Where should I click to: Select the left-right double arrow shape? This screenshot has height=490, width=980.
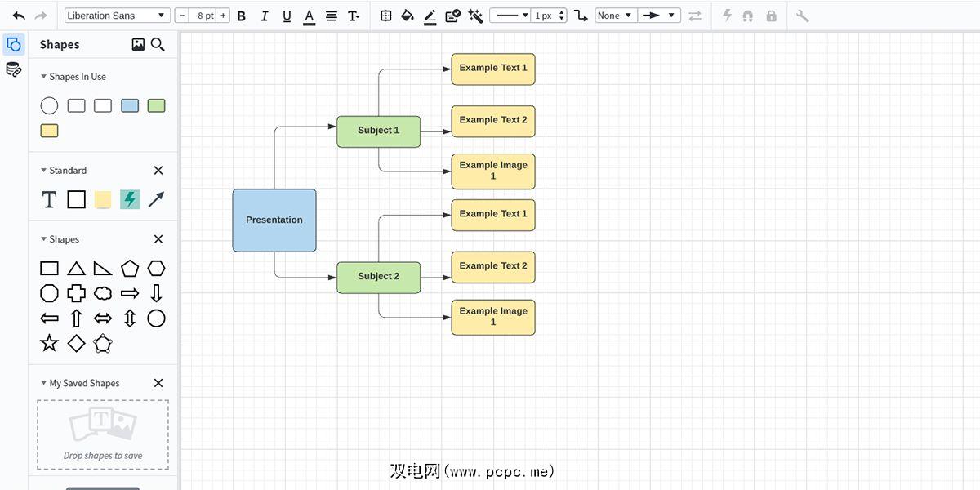coord(103,318)
